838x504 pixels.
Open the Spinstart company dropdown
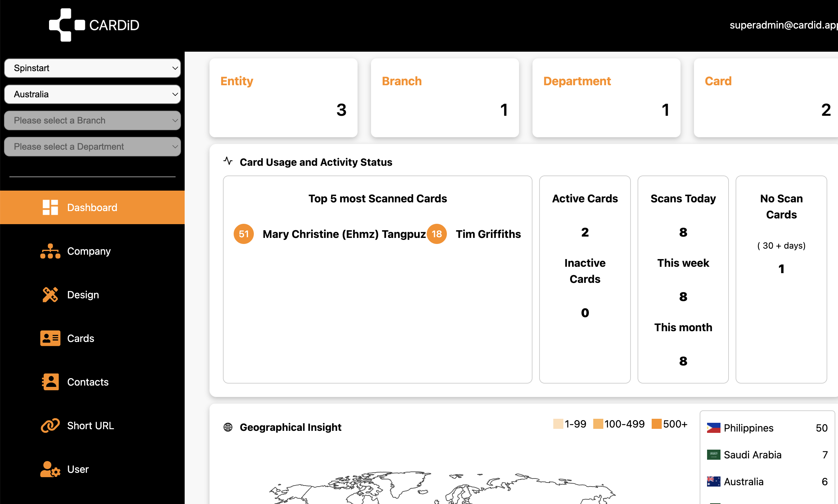92,68
